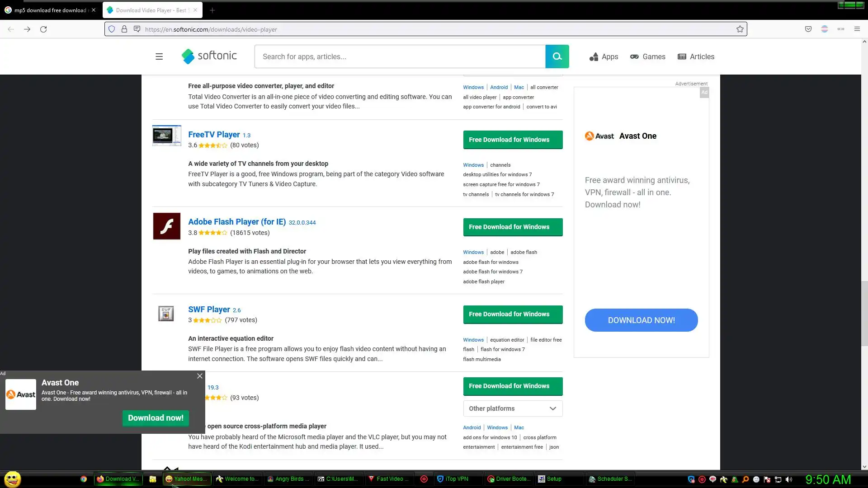Open the Articles section
This screenshot has width=868, height=488.
coord(696,56)
